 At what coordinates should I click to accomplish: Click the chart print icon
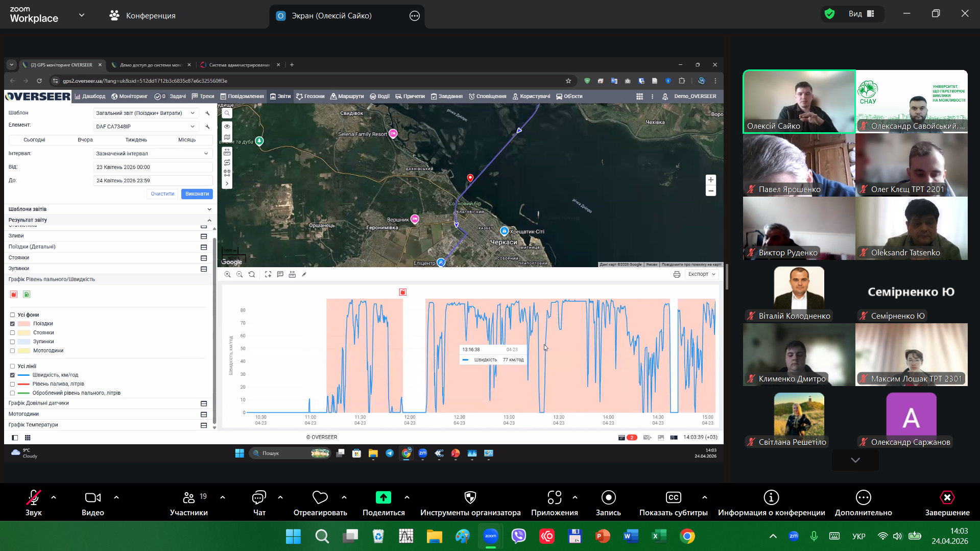(677, 275)
